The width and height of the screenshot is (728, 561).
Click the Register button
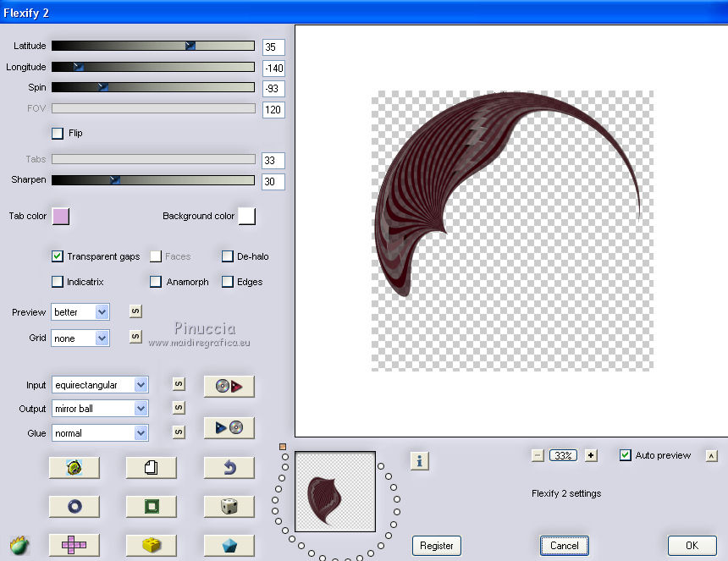click(x=437, y=546)
